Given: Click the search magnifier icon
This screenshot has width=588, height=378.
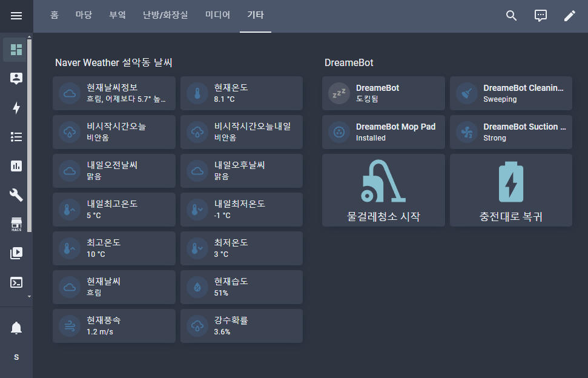Looking at the screenshot, I should coord(511,16).
